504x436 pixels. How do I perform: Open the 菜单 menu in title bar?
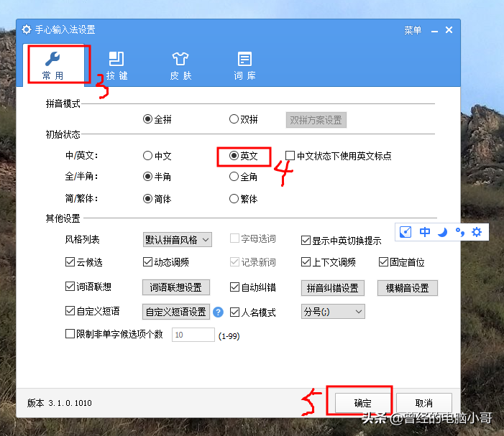[413, 30]
